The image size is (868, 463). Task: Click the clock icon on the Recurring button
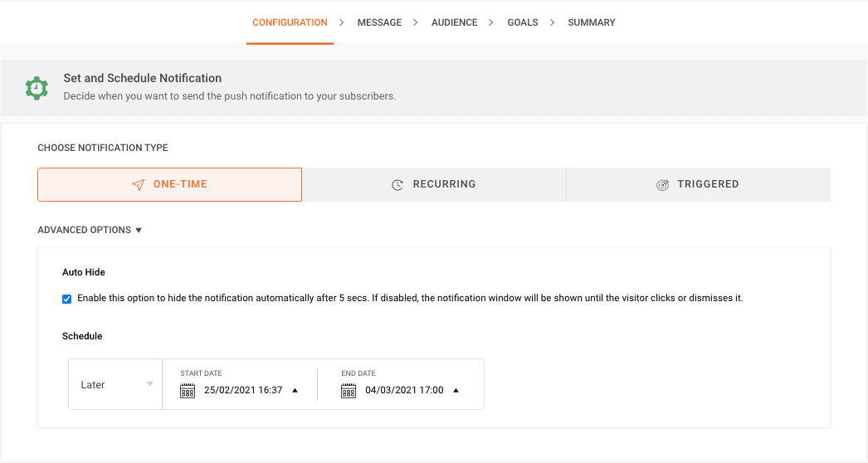tap(397, 185)
